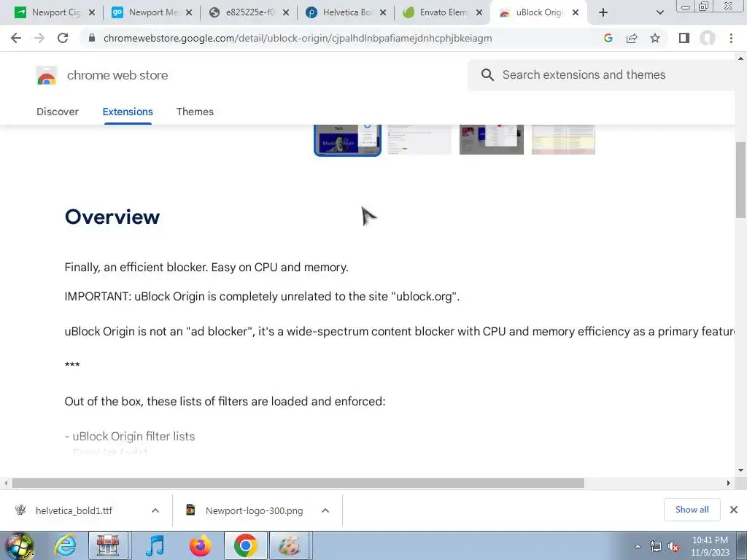This screenshot has height=560, width=747.
Task: Select the second screenshot thumbnail
Action: point(419,139)
